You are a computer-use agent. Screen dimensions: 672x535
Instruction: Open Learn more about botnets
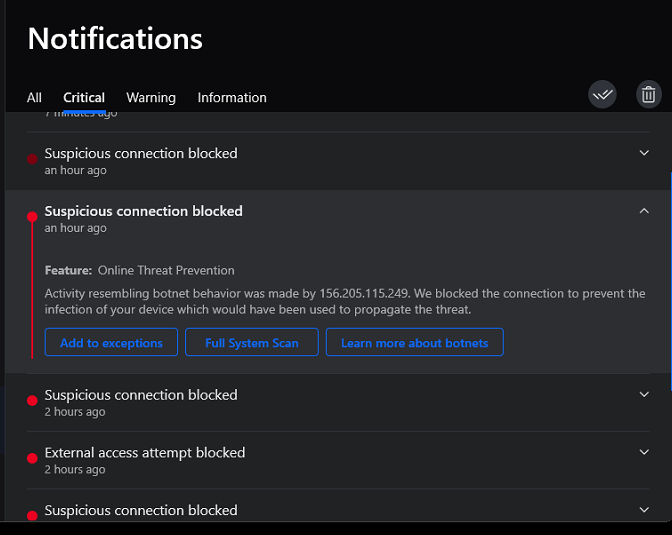tap(414, 342)
